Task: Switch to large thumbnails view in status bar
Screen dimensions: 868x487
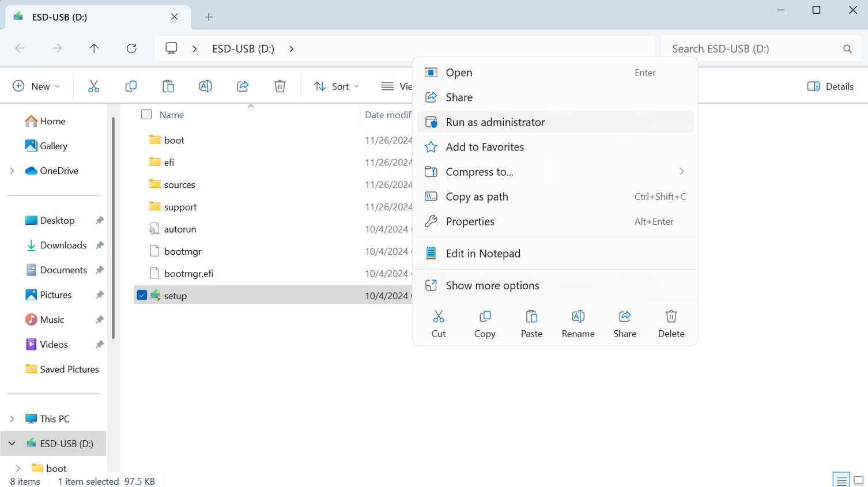Action: 858,480
